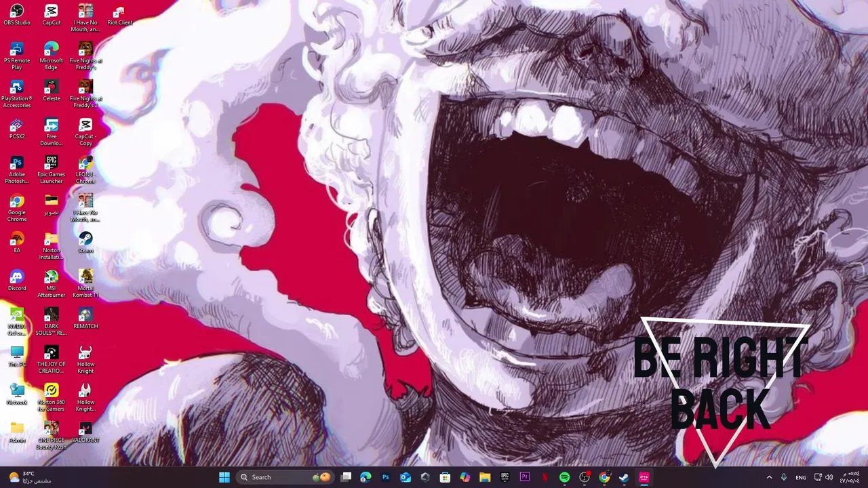Screen dimensions: 868x488
Task: Open the EA app desktop shortcut
Action: click(17, 243)
